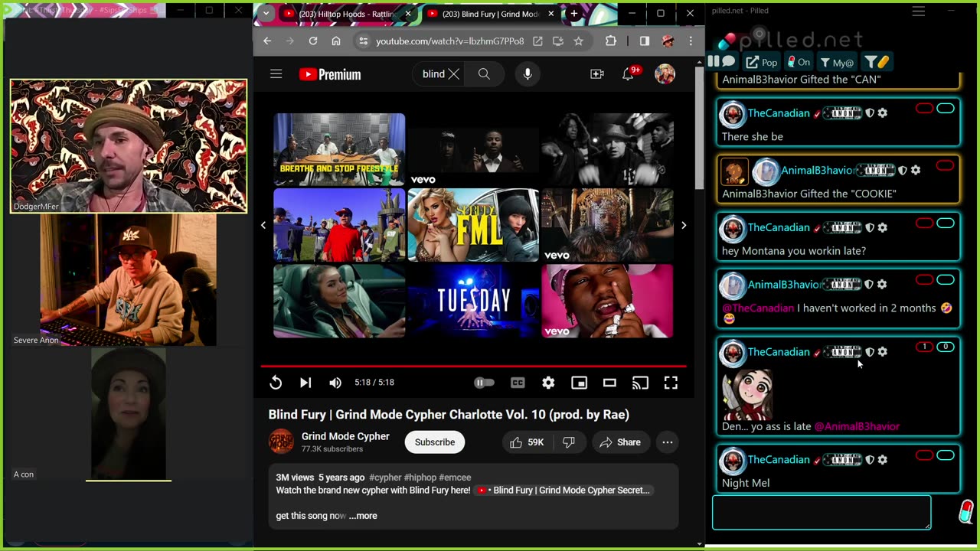This screenshot has height=551, width=980.
Task: Click the install app icon in address bar
Action: pyautogui.click(x=558, y=41)
